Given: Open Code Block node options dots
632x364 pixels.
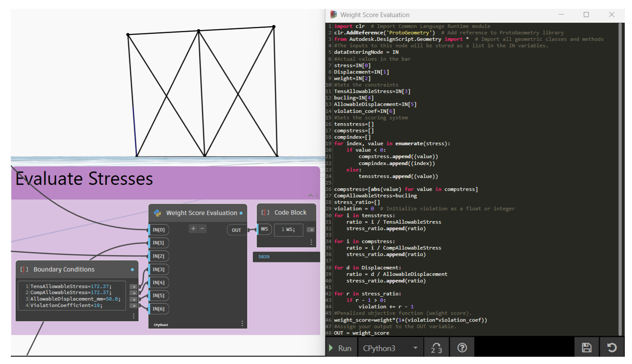Looking at the screenshot, I should click(311, 242).
